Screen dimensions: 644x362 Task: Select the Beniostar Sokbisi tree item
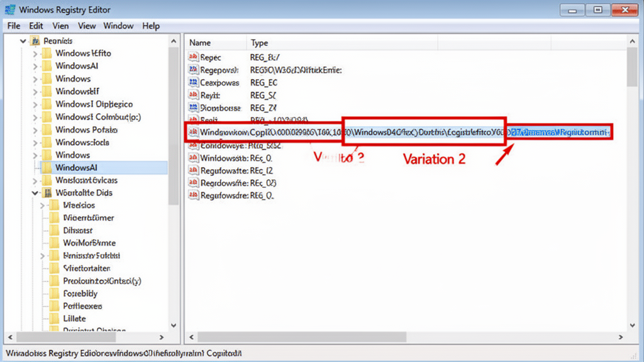point(92,256)
